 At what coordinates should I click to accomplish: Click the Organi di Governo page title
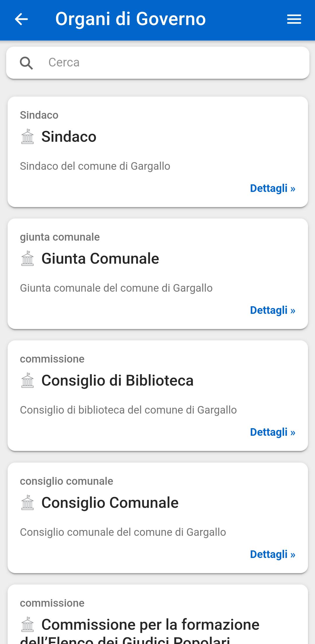pos(131,19)
